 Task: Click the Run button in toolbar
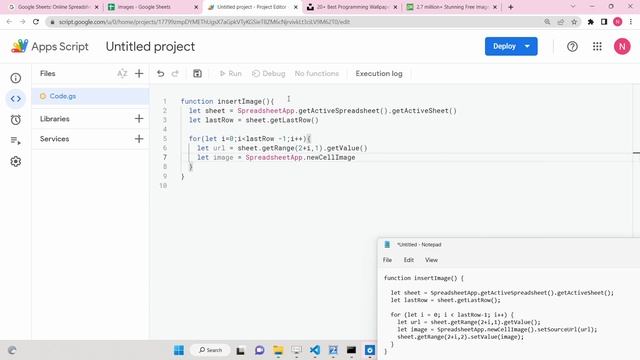231,73
